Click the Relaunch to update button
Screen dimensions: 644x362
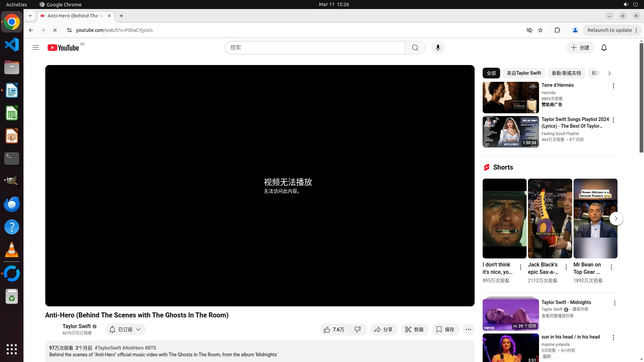tap(609, 30)
